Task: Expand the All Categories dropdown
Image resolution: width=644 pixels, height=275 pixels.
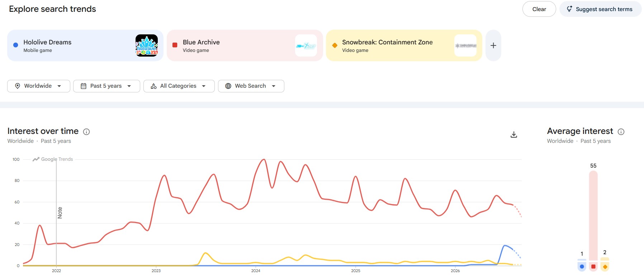Action: point(179,86)
